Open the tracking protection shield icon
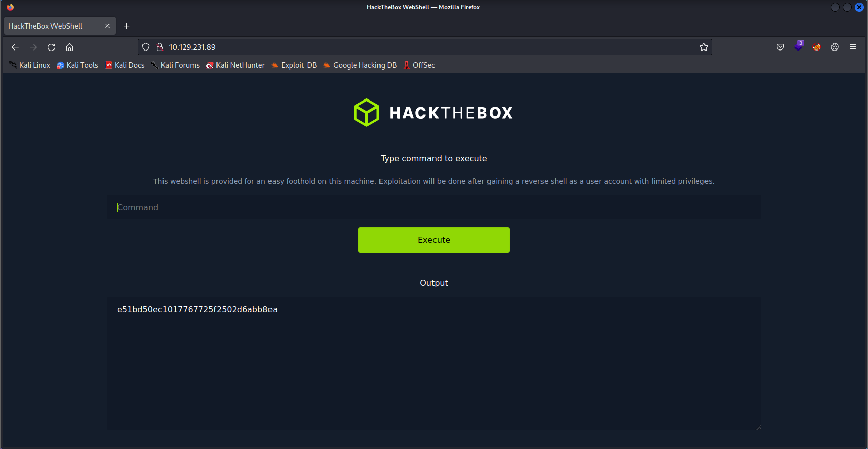This screenshot has height=449, width=868. pos(146,47)
